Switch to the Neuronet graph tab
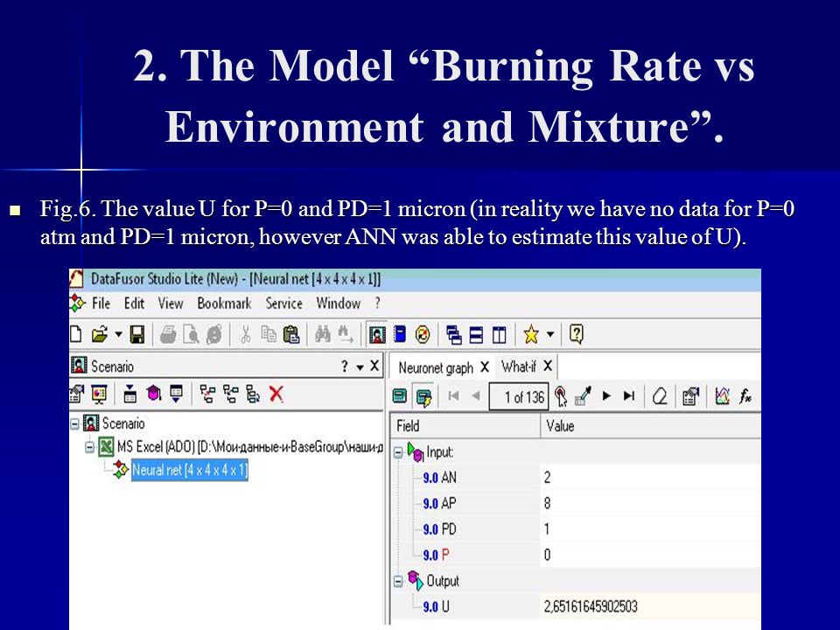This screenshot has width=840, height=630. pos(436,368)
